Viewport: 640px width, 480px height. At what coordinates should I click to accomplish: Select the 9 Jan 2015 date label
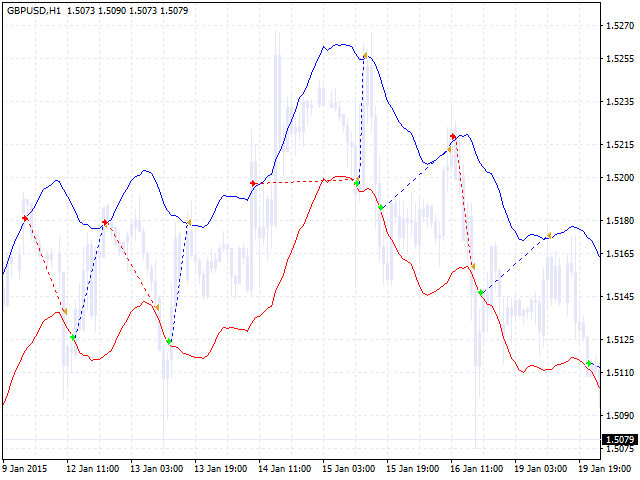(x=24, y=469)
